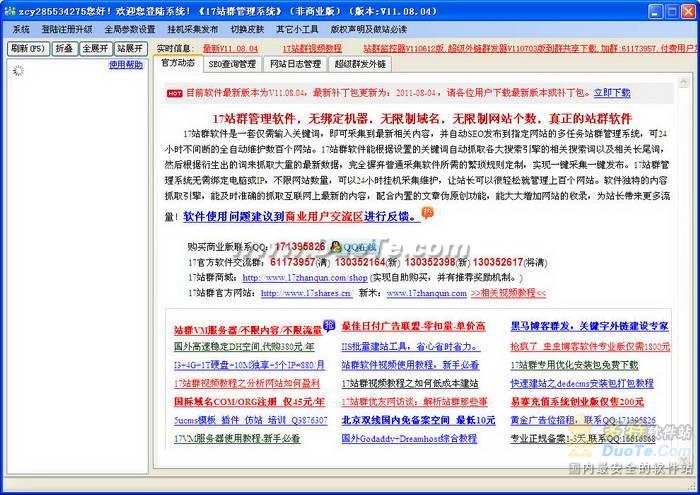The image size is (700, 495).
Task: Click QQ number 171395826
Action: [x=300, y=246]
